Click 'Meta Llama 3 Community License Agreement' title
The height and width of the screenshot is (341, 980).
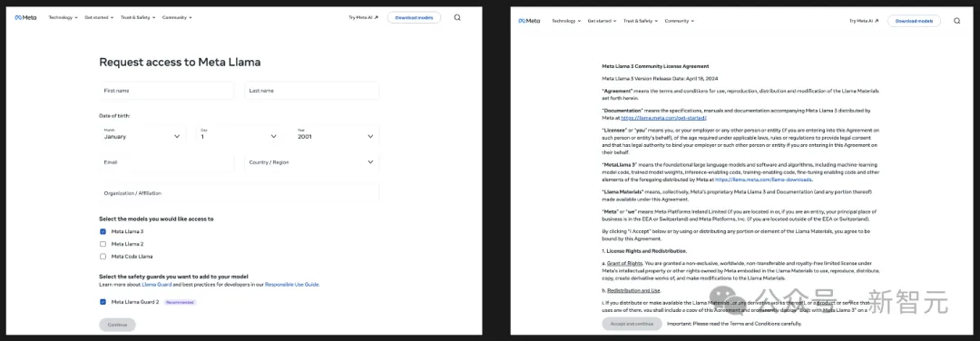[655, 66]
